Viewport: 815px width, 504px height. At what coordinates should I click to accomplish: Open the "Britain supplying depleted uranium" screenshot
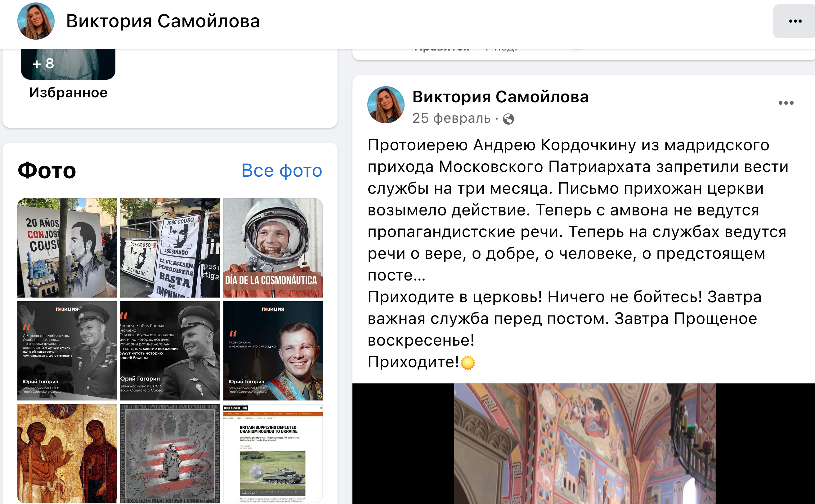273,453
